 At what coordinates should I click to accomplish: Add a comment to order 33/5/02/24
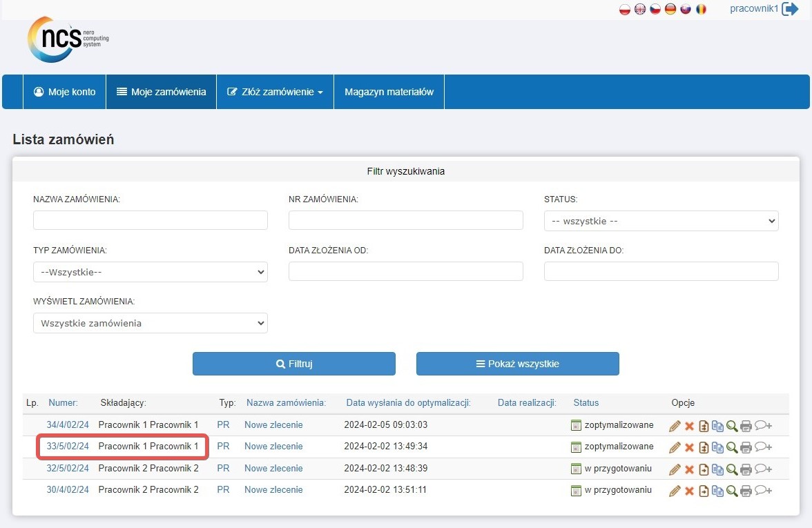[x=763, y=447]
